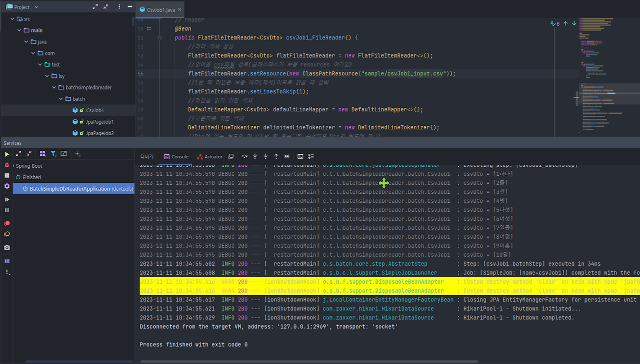640x364 pixels.
Task: Start the service with green run button
Action: pyautogui.click(x=6, y=154)
